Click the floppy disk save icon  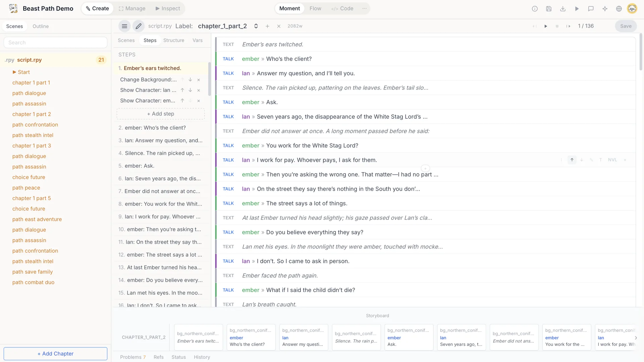point(549,9)
